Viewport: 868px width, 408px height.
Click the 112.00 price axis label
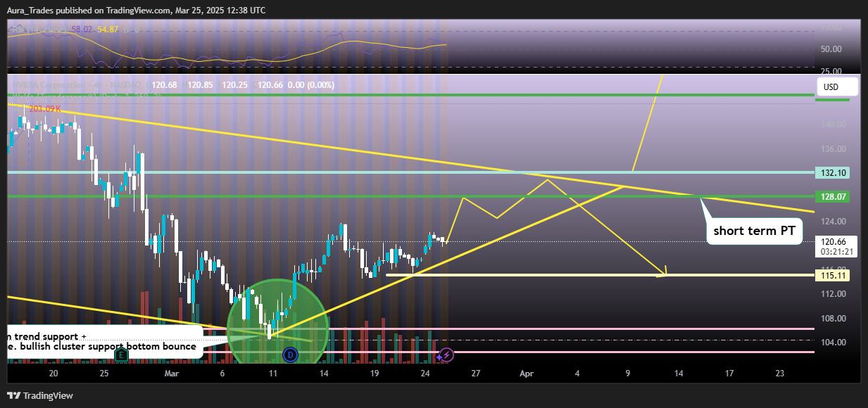tap(833, 294)
